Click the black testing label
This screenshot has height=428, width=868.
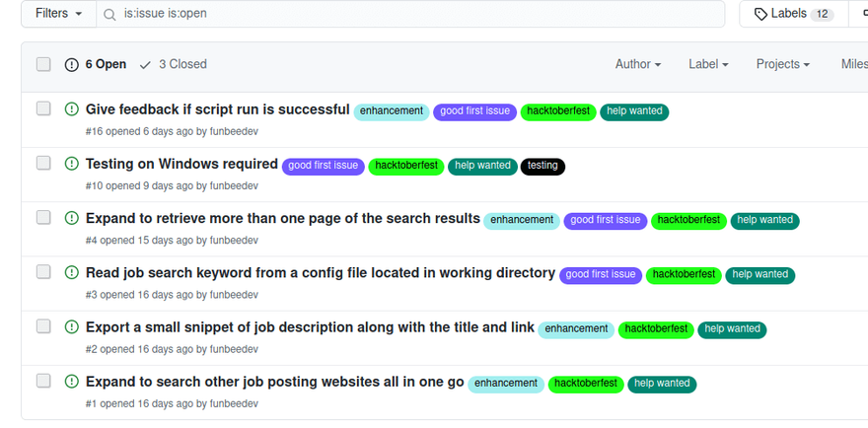(x=542, y=166)
